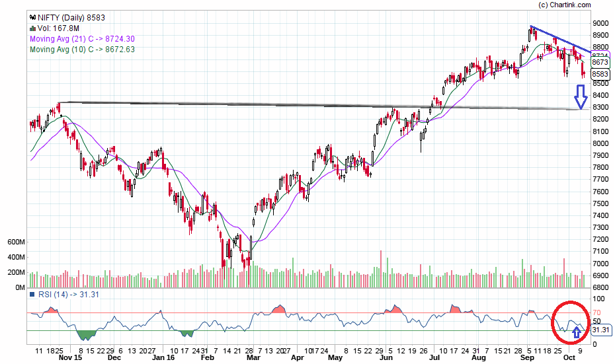615x364 pixels.
Task: Click the 8400 price axis label
Action: [x=600, y=95]
